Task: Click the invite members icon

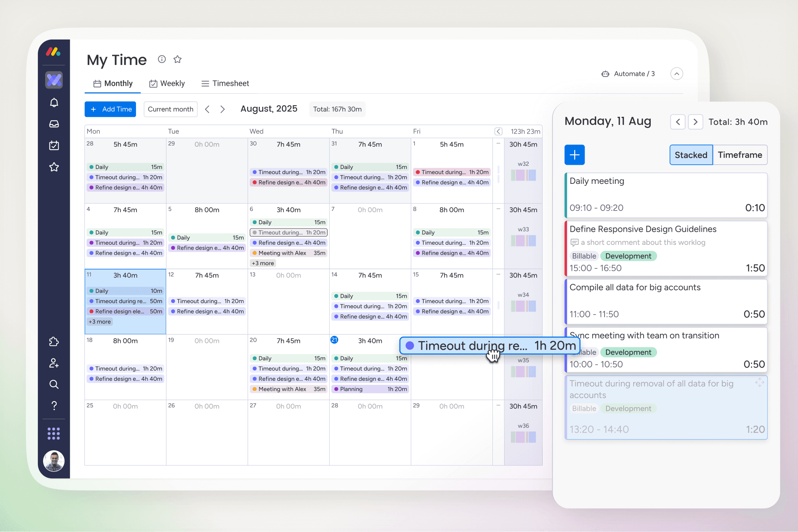Action: [54, 363]
